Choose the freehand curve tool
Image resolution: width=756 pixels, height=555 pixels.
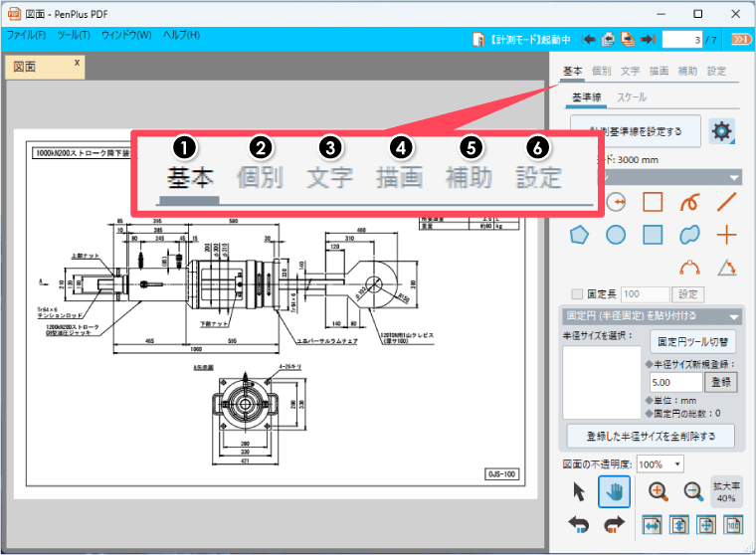[690, 202]
